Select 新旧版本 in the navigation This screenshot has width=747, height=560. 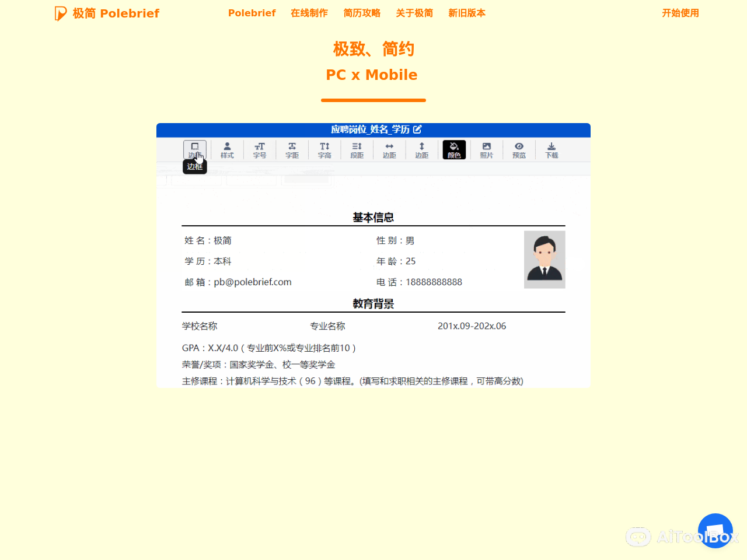pyautogui.click(x=467, y=13)
